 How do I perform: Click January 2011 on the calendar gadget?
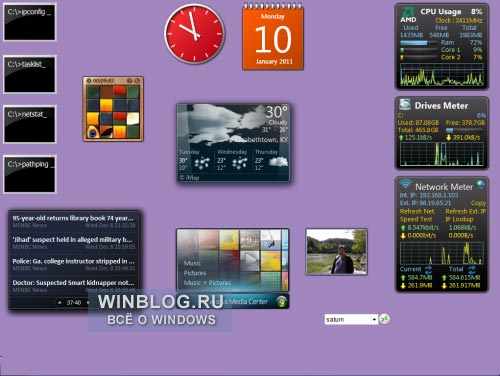click(x=274, y=61)
